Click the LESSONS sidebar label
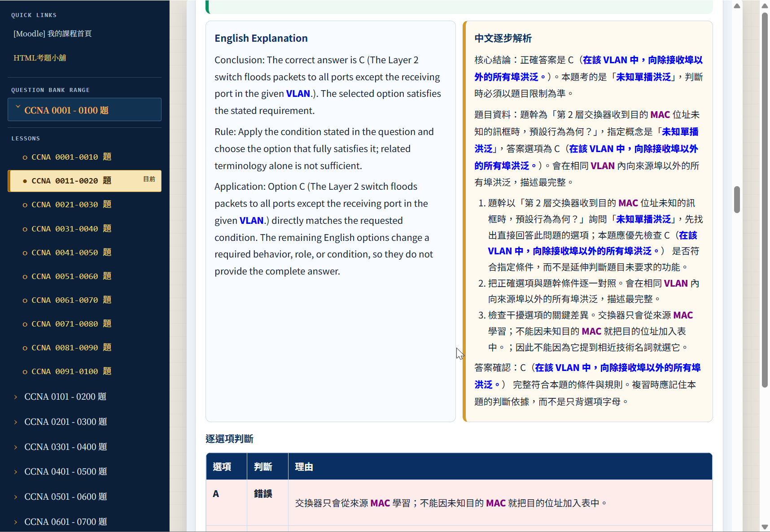Screen dimensions: 770x532 pos(26,139)
